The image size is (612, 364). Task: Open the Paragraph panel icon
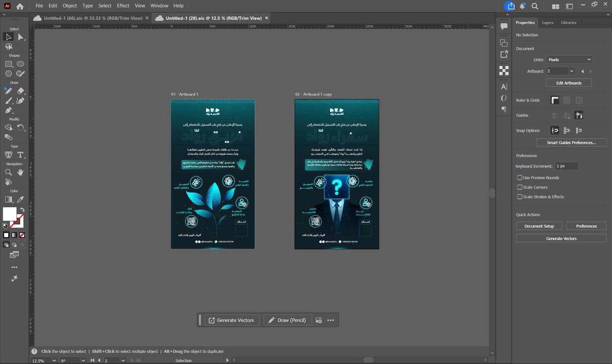point(504,109)
